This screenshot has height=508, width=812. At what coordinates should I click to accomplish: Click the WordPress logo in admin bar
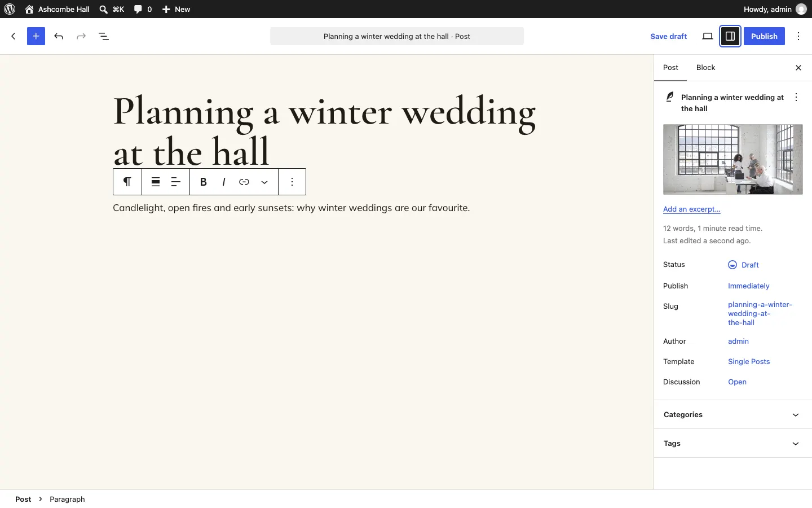10,9
